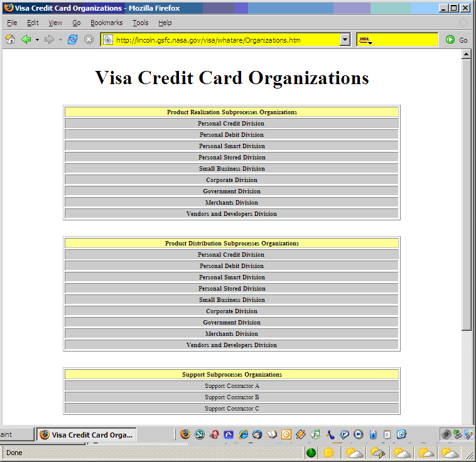The height and width of the screenshot is (462, 476).
Task: Click the address bar URL field
Action: tap(226, 40)
